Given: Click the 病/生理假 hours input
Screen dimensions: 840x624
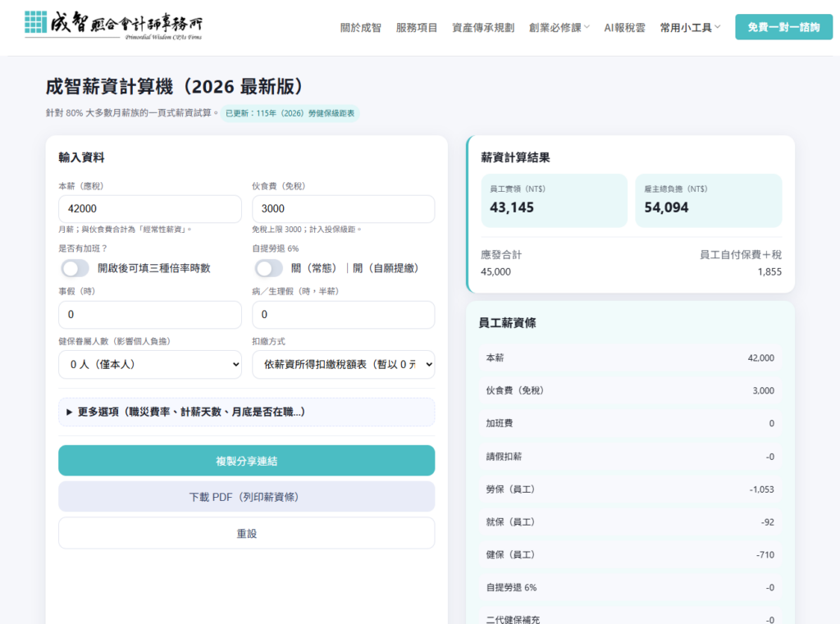Looking at the screenshot, I should click(343, 315).
